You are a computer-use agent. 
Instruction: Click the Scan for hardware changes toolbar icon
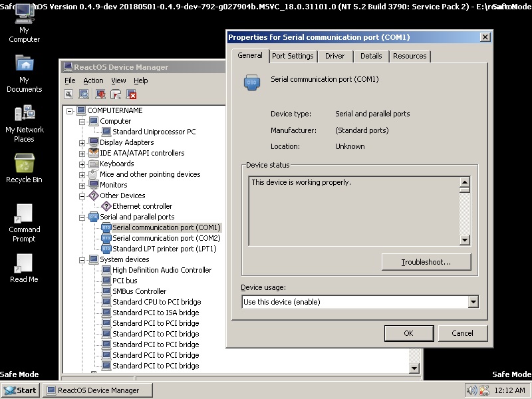84,94
